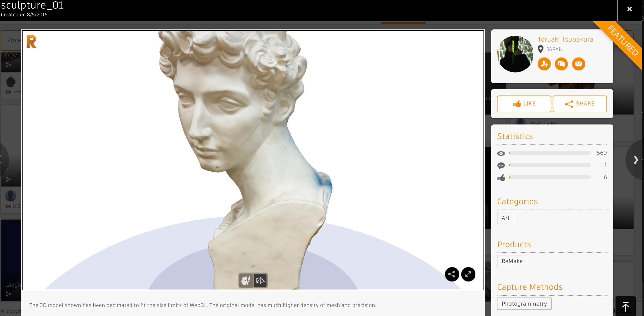Image resolution: width=644 pixels, height=316 pixels.
Task: Enable textured rendering mode
Action: click(x=246, y=280)
